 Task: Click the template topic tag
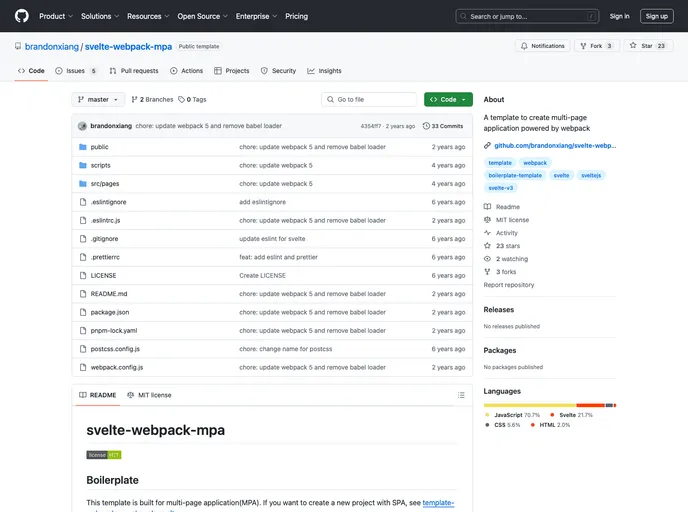click(x=500, y=163)
